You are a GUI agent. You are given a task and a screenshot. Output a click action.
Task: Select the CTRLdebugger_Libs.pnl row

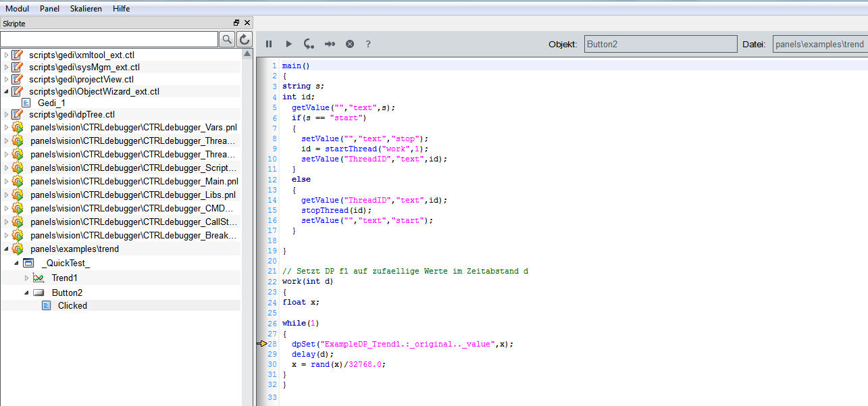120,195
